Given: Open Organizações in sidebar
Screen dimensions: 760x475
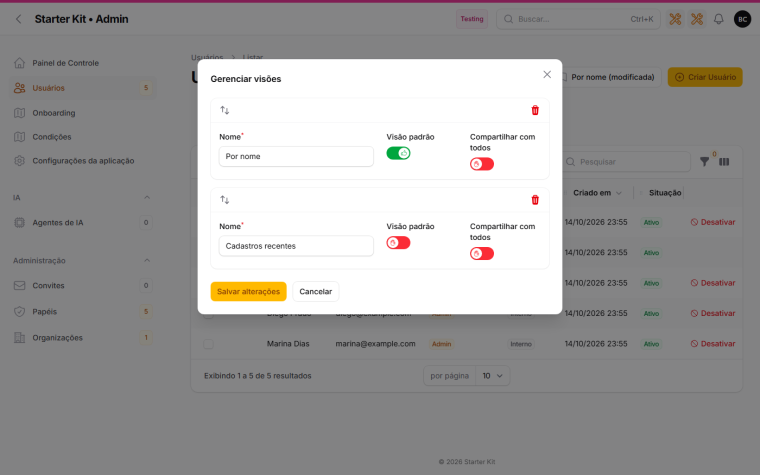Looking at the screenshot, I should (x=58, y=338).
